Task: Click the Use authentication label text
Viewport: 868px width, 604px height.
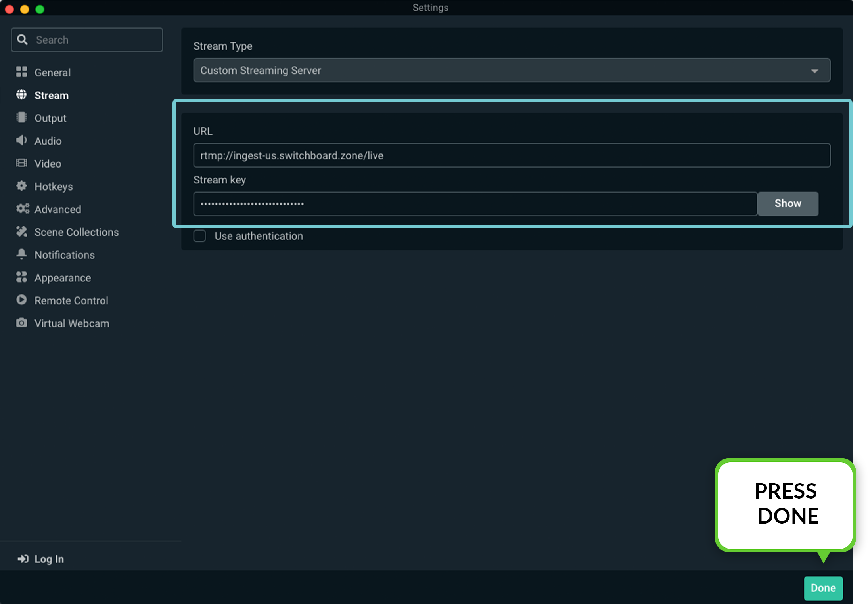Action: click(x=259, y=236)
